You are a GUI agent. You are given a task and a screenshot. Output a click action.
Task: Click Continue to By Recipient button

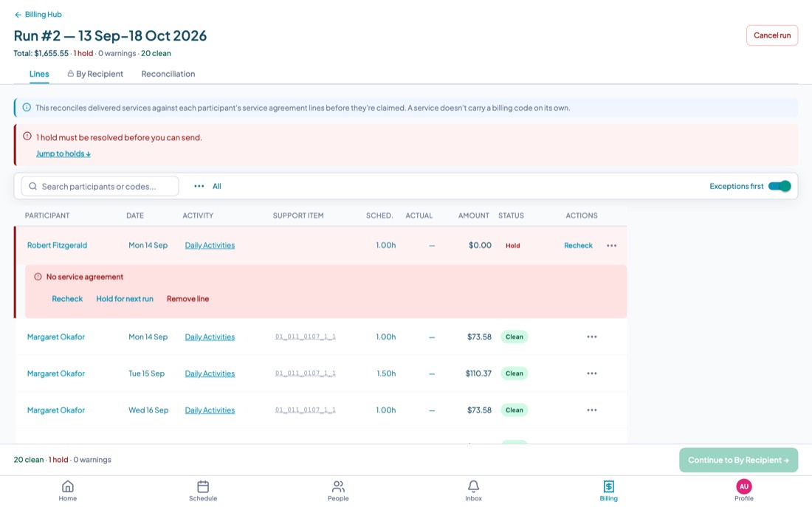coord(738,460)
